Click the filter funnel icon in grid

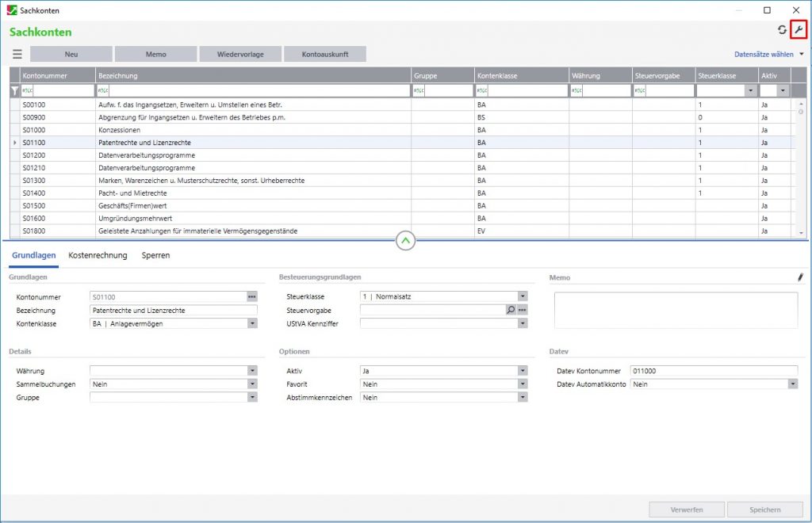[x=14, y=91]
